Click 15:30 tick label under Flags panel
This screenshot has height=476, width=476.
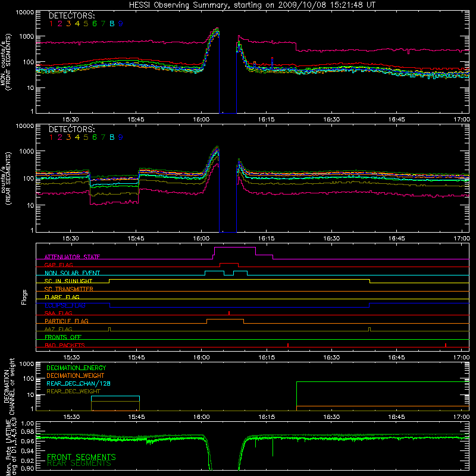(71, 358)
